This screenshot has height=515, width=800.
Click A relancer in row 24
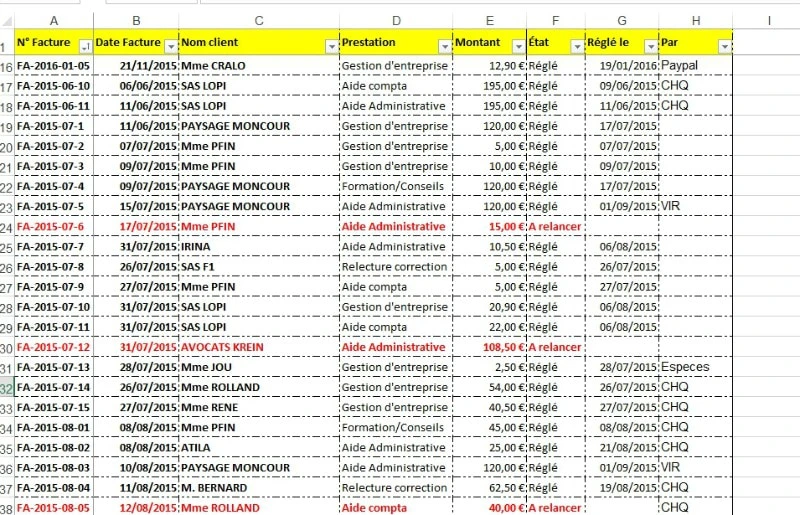(555, 227)
